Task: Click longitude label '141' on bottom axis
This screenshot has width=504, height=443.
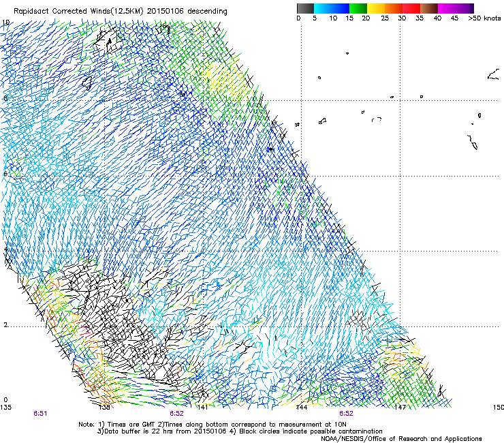Action: click(202, 408)
